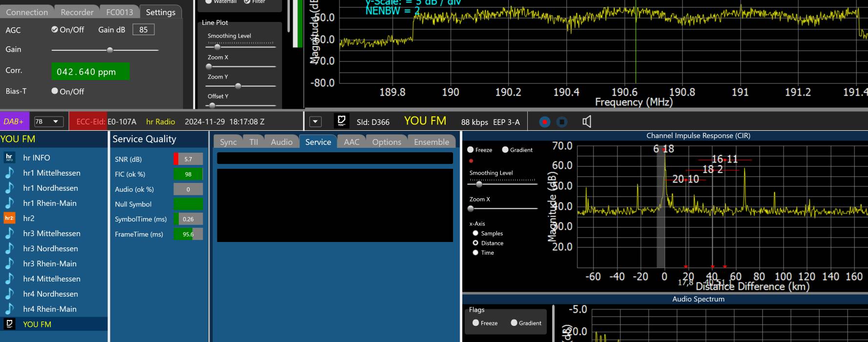Enable Freeze in the CIR panel

(x=471, y=150)
